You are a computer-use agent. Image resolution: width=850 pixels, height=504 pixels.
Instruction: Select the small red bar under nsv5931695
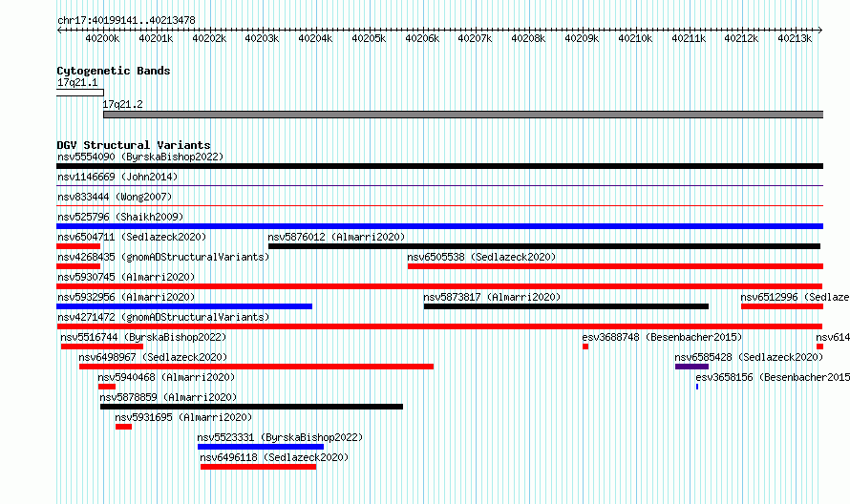click(x=123, y=427)
